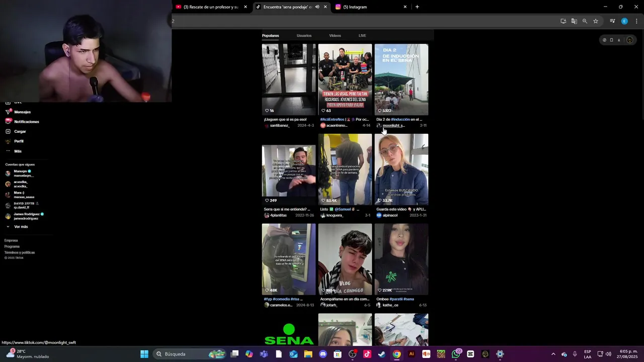Open the kathe_ce video thumbnail
This screenshot has height=362, width=644.
pyautogui.click(x=401, y=259)
